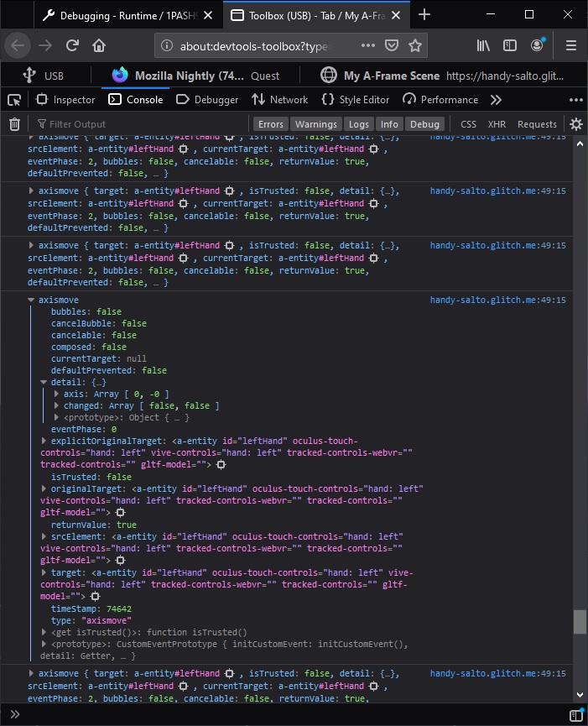Viewport: 588px width, 726px height.
Task: Reveal explicitOriginalTarget node in inspector icon
Action: pos(221,464)
